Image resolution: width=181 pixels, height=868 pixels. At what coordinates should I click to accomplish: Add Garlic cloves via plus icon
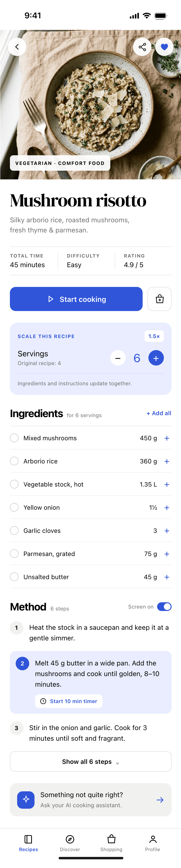tap(167, 531)
